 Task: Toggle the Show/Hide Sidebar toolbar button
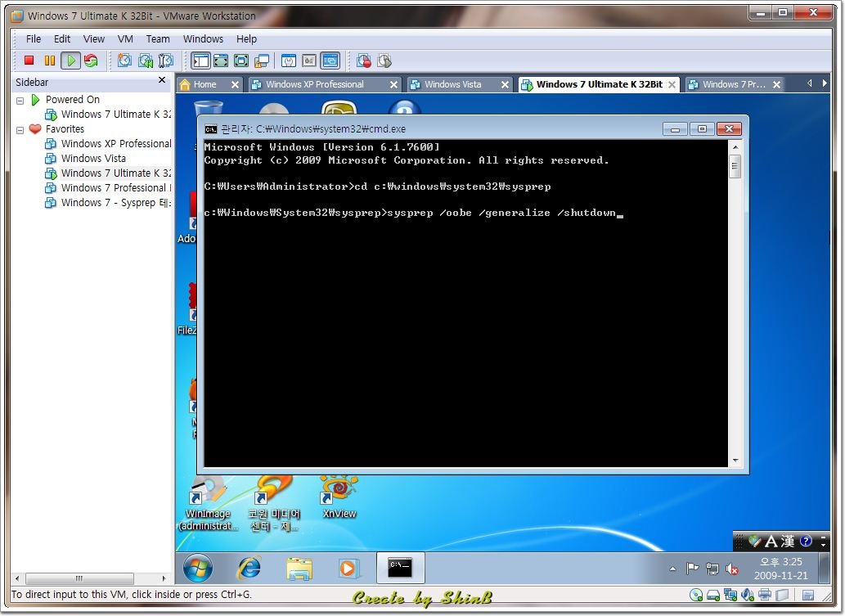(x=200, y=61)
